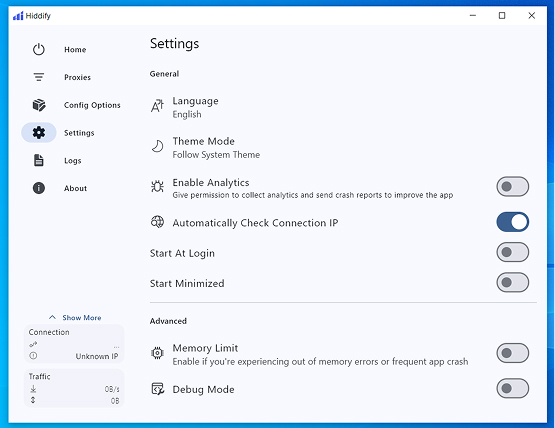Click the Proxies filter icon
This screenshot has height=428, width=555.
[x=39, y=77]
